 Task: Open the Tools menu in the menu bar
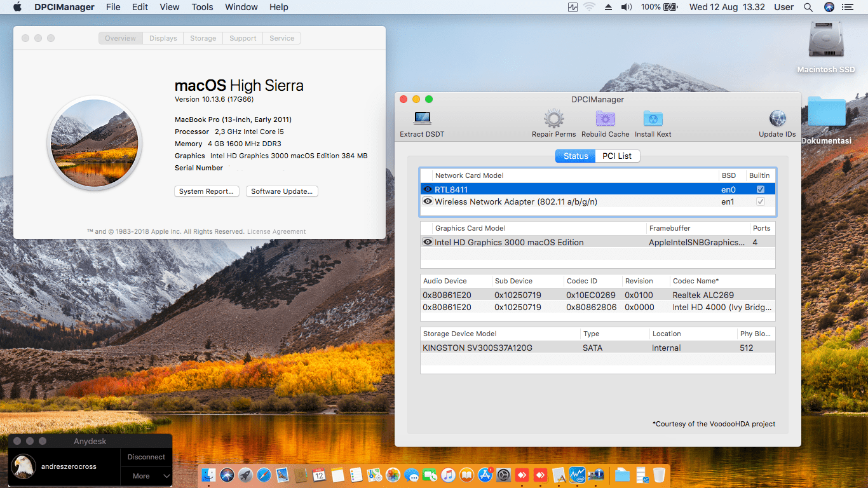coord(202,7)
